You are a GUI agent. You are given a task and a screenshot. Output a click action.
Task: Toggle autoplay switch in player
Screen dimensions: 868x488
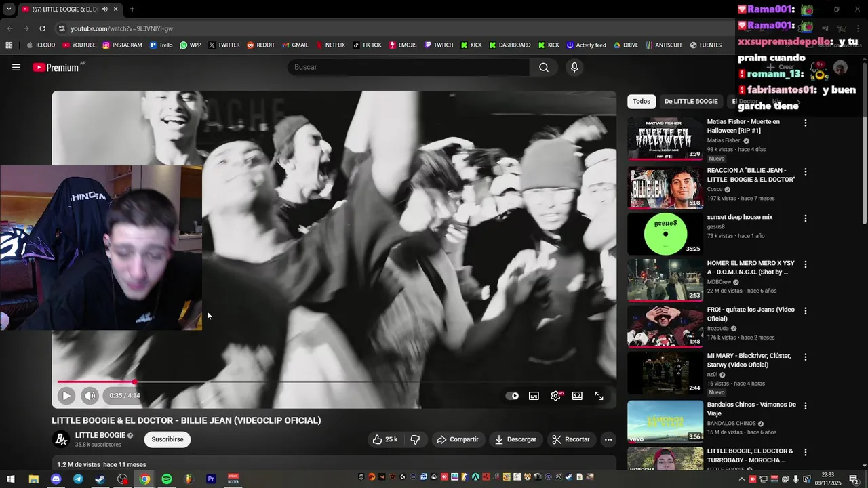coord(513,396)
